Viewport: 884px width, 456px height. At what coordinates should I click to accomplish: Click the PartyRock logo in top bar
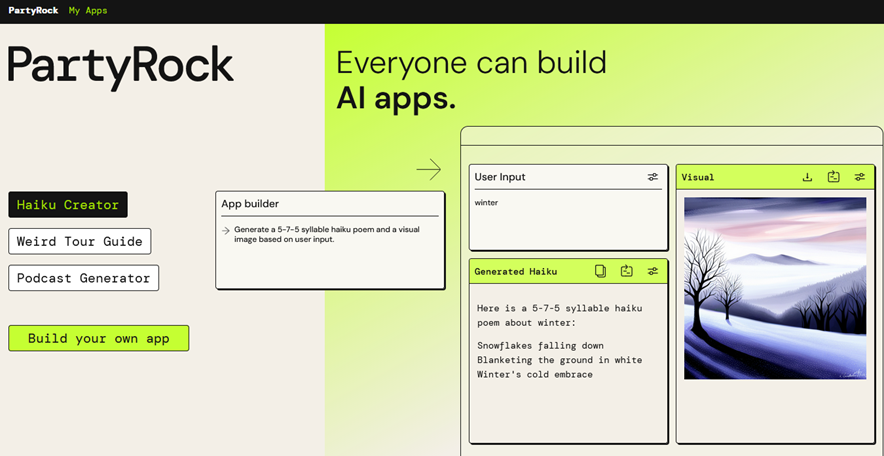click(33, 10)
